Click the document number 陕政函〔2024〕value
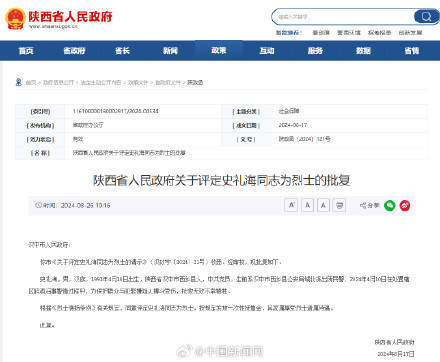Viewport: 440px width, 362px height. pos(304,139)
